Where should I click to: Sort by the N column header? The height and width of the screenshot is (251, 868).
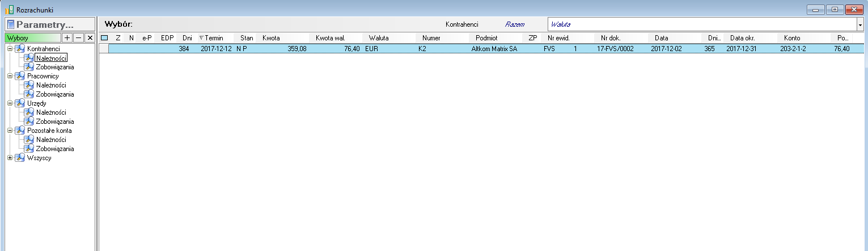click(131, 37)
